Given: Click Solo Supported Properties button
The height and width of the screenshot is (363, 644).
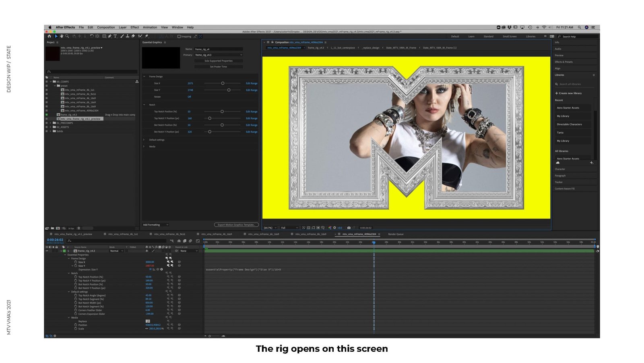Looking at the screenshot, I should [x=219, y=61].
